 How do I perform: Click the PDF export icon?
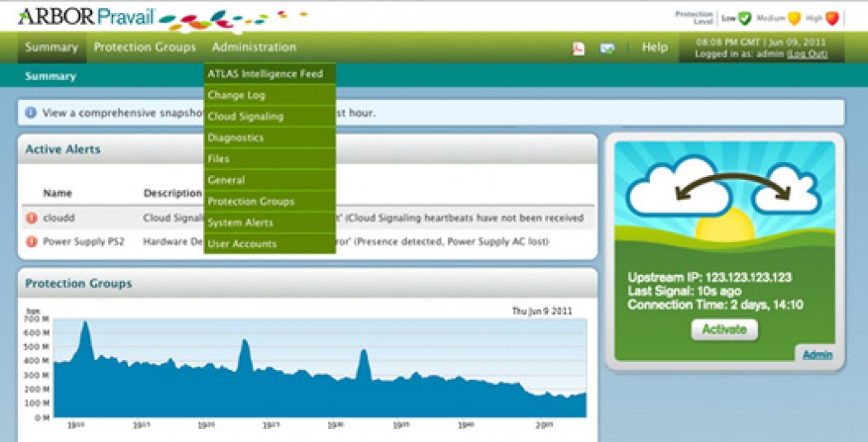point(578,49)
